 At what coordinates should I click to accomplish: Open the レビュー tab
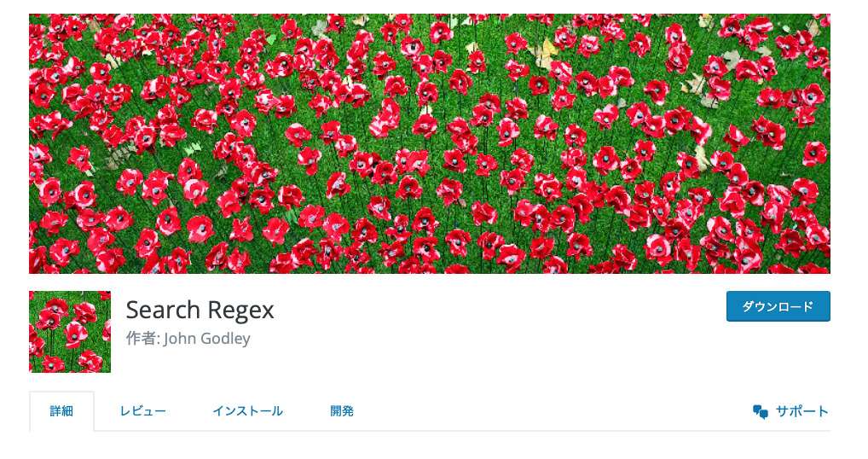[143, 411]
